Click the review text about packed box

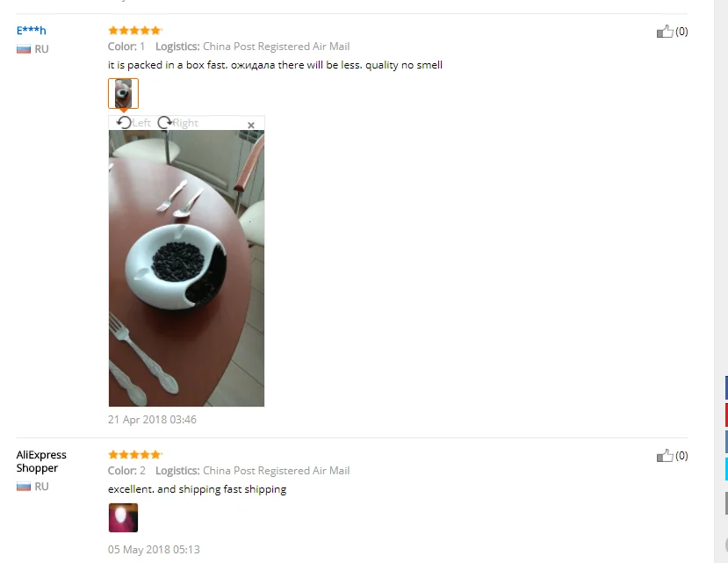pyautogui.click(x=276, y=65)
